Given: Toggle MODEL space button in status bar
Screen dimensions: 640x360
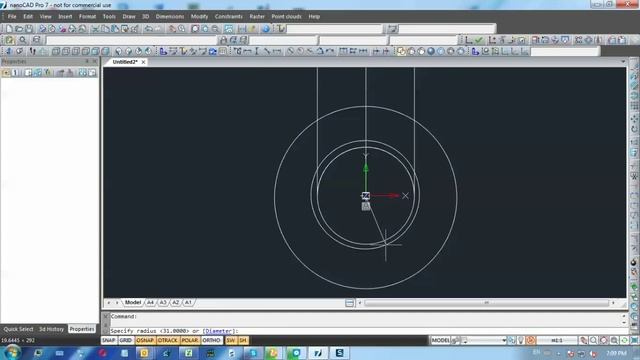Looking at the screenshot, I should click(x=440, y=340).
